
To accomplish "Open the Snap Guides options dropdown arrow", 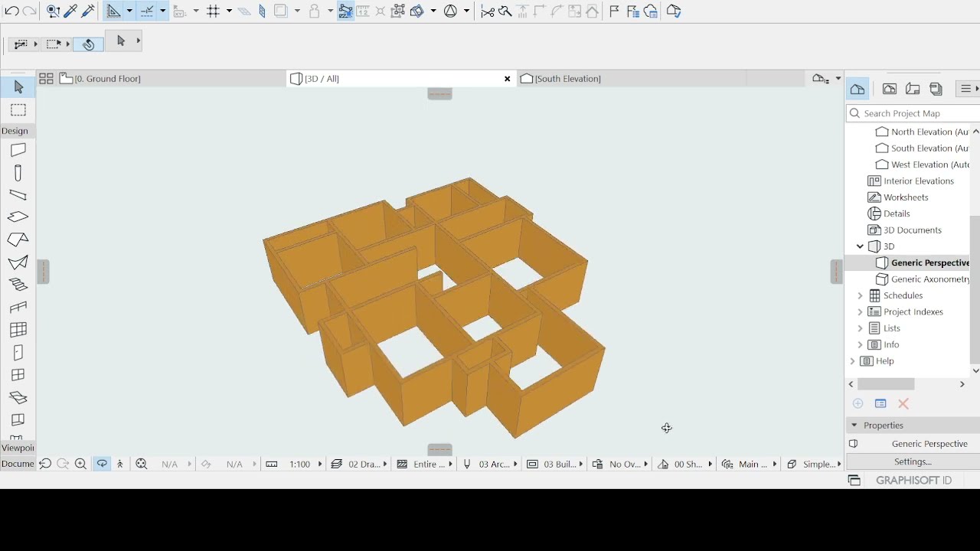I will 163,11.
